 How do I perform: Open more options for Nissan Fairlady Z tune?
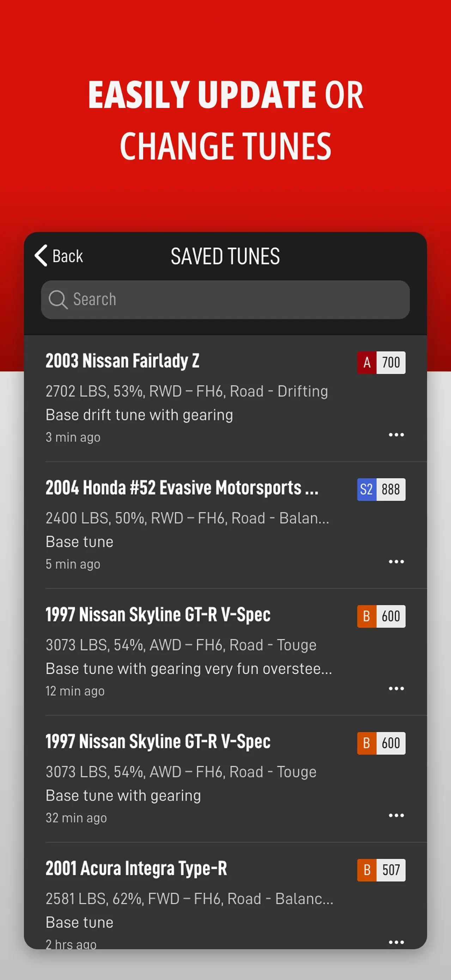pyautogui.click(x=396, y=435)
